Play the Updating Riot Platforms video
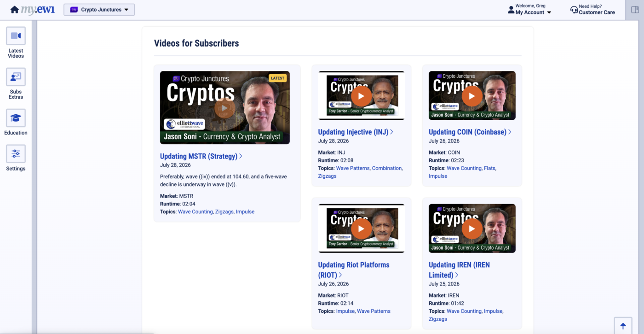Screen dimensions: 644x334 click(x=361, y=229)
